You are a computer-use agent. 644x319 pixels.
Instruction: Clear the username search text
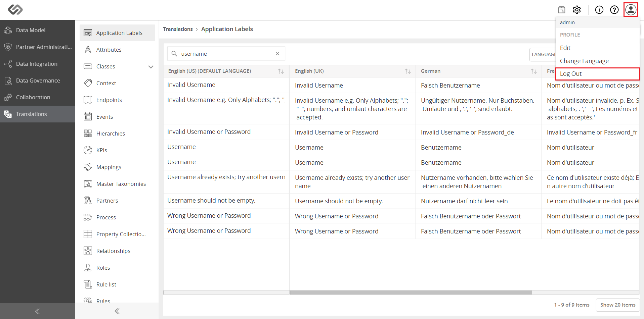[277, 54]
